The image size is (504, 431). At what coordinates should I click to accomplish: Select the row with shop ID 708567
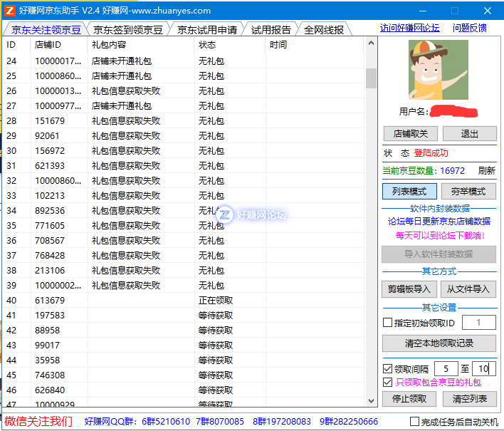(x=184, y=241)
